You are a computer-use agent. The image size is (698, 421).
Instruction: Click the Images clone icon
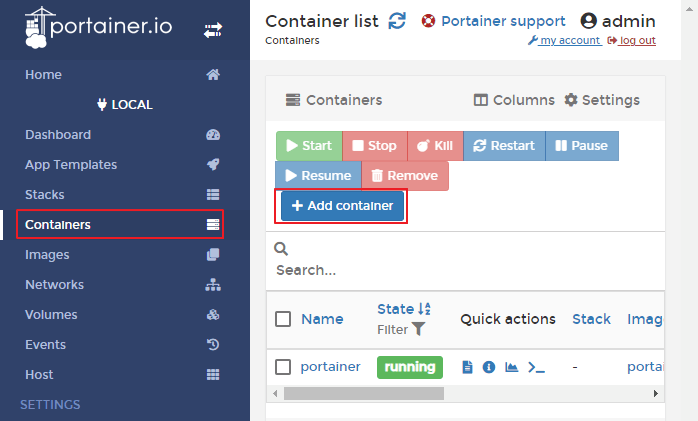click(213, 255)
